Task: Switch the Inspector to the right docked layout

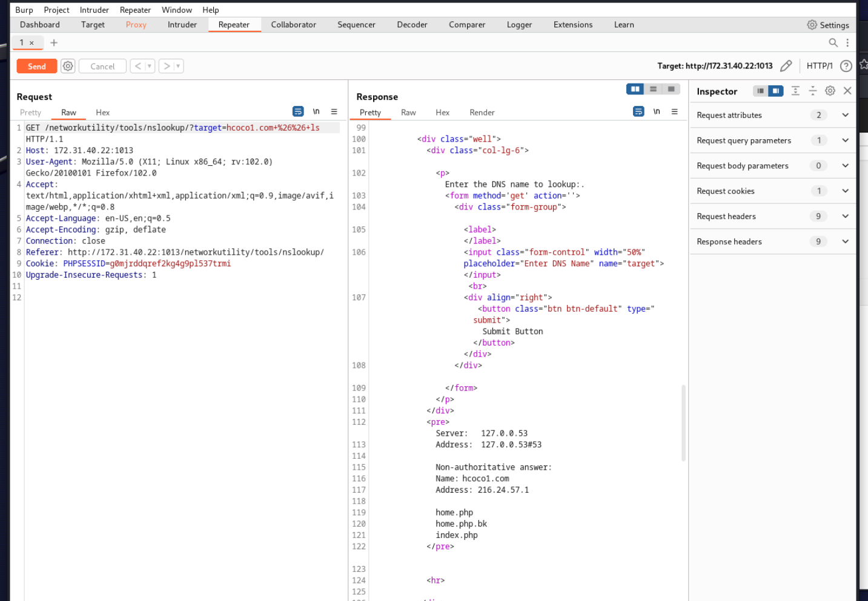Action: pos(776,91)
